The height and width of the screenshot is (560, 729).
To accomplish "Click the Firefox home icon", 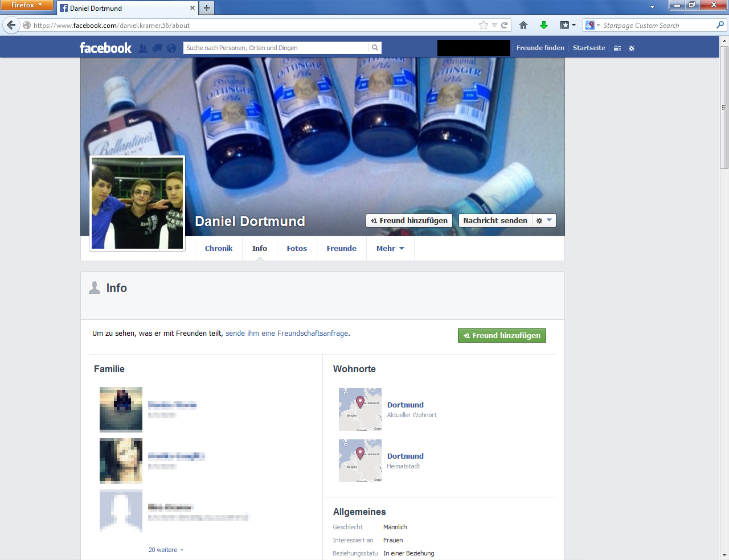I will tap(523, 25).
